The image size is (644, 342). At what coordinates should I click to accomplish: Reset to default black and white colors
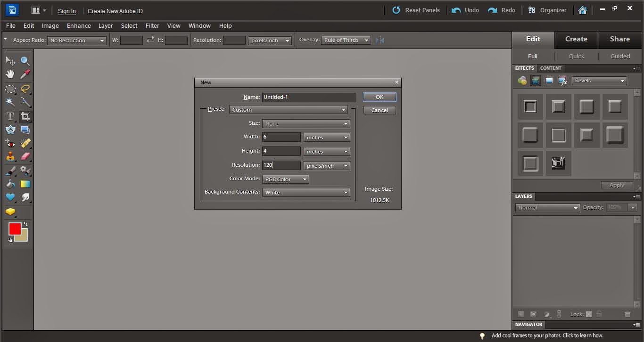point(10,240)
